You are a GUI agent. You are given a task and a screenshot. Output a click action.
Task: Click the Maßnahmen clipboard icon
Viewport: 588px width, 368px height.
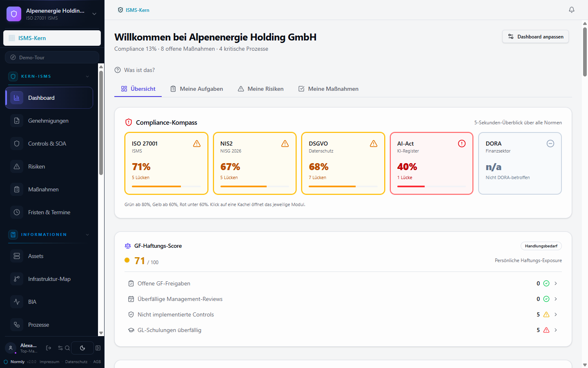17,189
